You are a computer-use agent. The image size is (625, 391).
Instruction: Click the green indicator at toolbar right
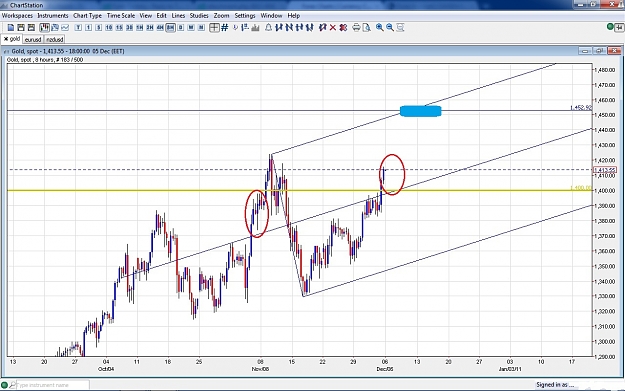pos(610,27)
